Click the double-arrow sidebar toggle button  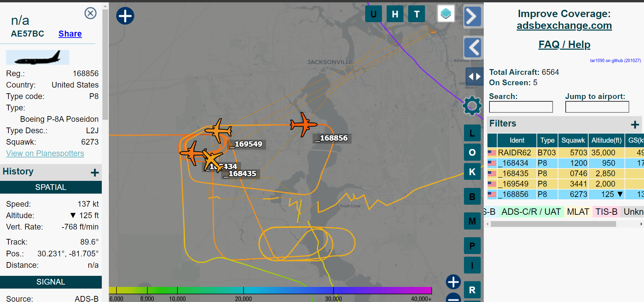pyautogui.click(x=474, y=77)
